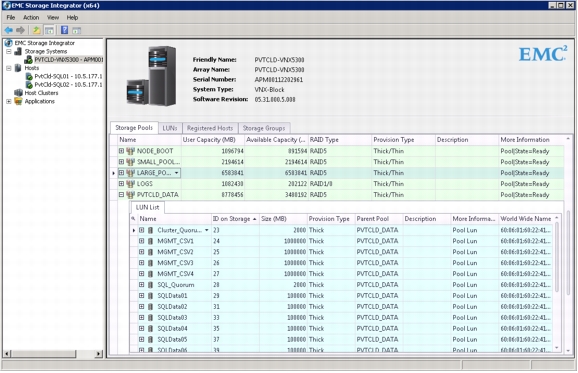Select the SQLData03 LUN row
The image size is (578, 373).
click(x=341, y=318)
